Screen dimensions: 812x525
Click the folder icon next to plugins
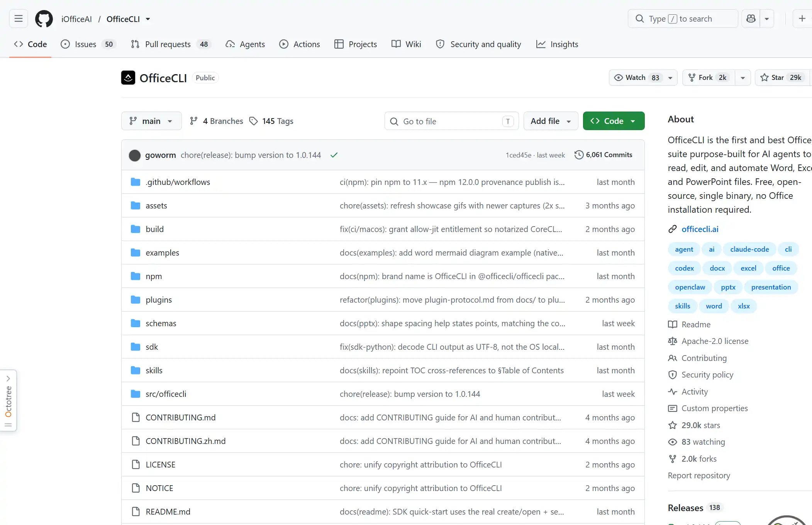(x=136, y=300)
